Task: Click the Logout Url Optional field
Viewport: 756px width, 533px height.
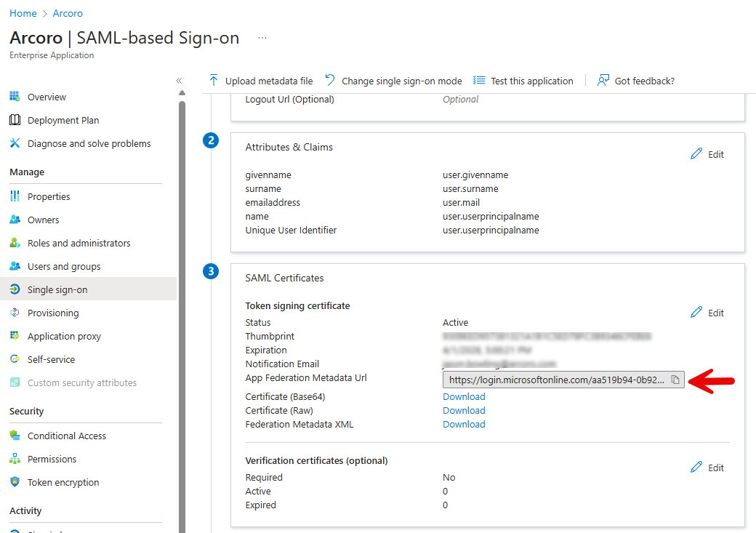Action: (x=460, y=100)
